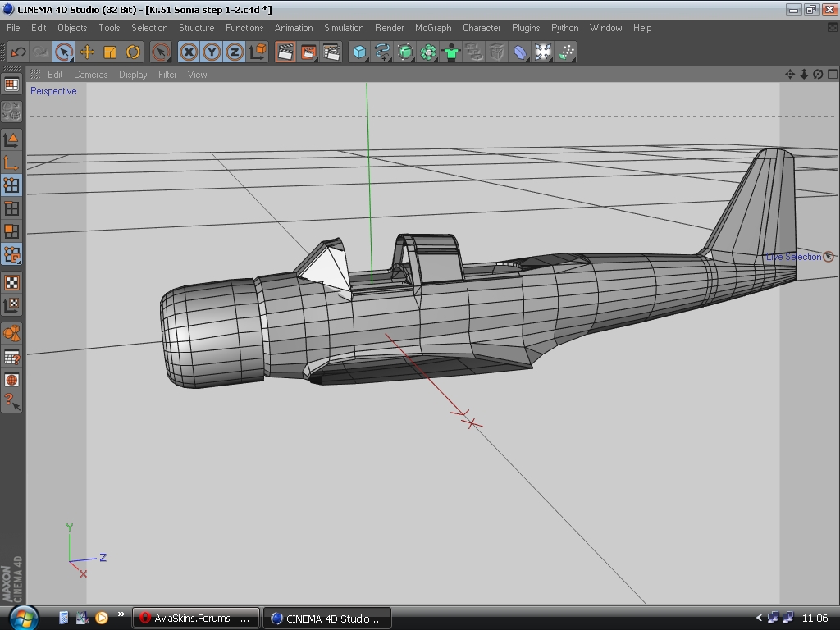Click the green Character figure icon
Viewport: 840px width, 630px height.
451,52
